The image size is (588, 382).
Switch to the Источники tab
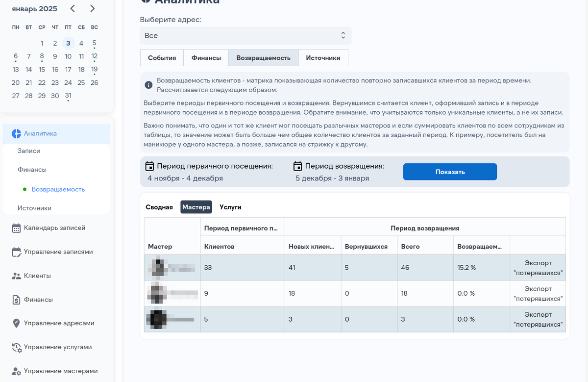[x=323, y=57]
